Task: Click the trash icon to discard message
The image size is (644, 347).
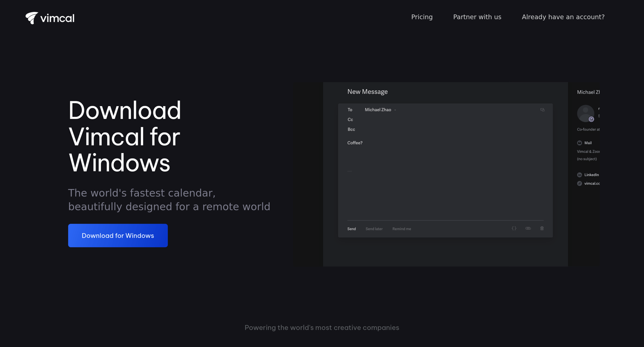Action: click(542, 228)
